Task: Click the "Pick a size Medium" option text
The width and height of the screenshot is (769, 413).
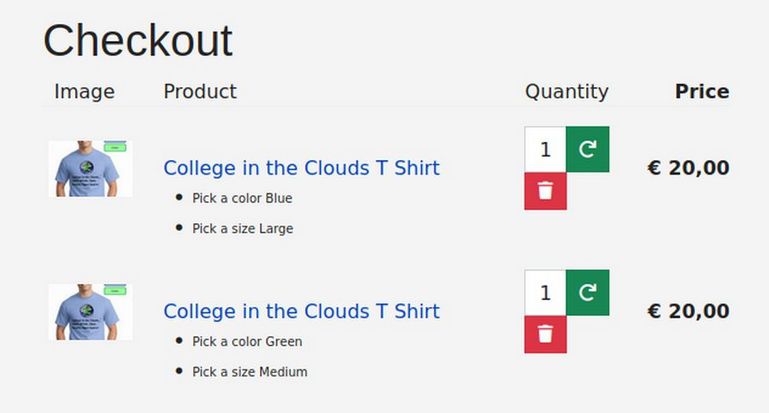Action: [x=249, y=372]
